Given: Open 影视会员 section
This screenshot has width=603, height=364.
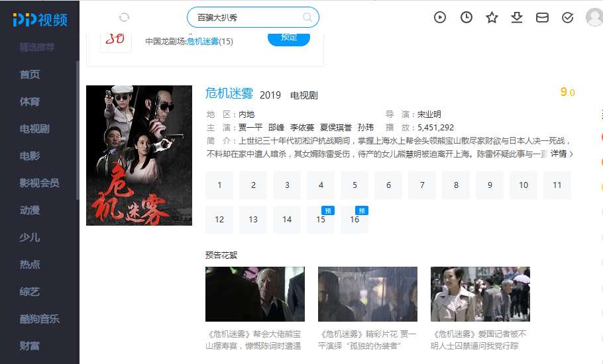Looking at the screenshot, I should [40, 183].
